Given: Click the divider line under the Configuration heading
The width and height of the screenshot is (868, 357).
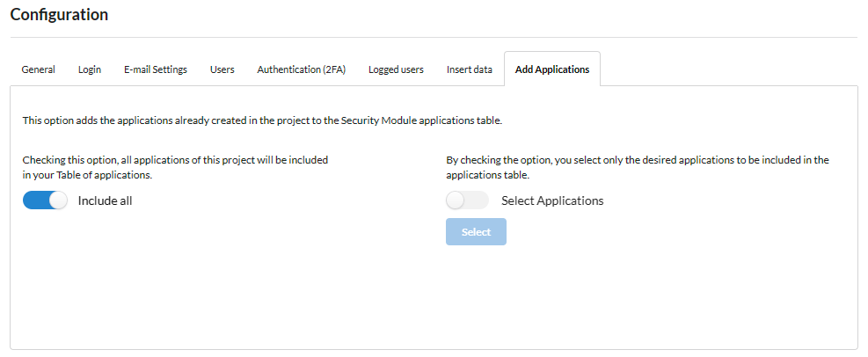Looking at the screenshot, I should [x=433, y=38].
